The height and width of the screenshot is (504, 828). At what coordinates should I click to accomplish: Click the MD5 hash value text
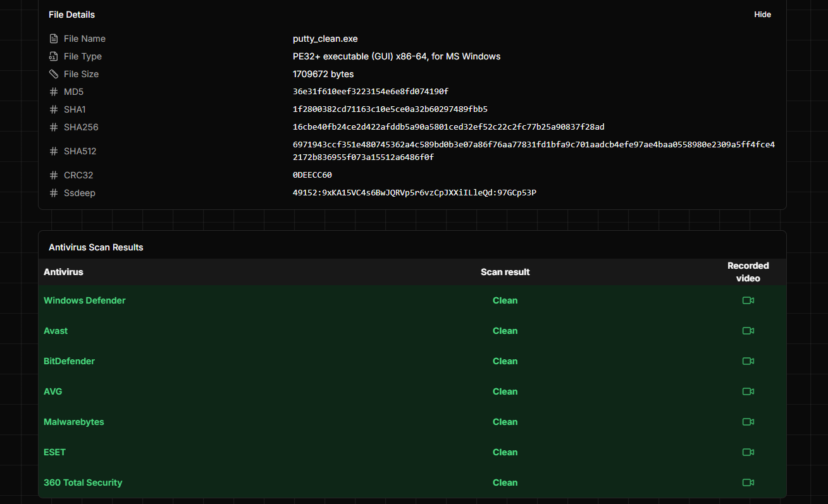[371, 92]
